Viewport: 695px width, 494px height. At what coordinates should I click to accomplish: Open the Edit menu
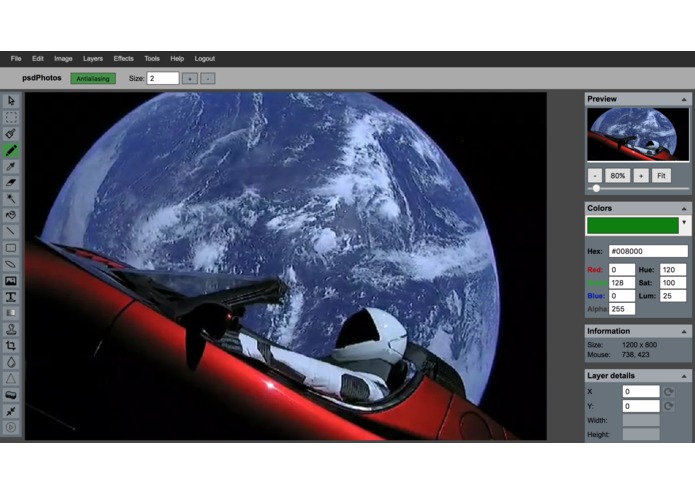click(x=38, y=58)
